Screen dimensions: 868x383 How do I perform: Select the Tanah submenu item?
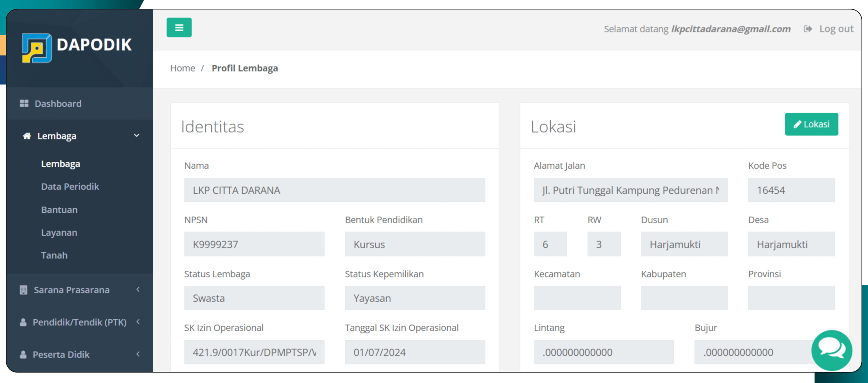click(54, 255)
